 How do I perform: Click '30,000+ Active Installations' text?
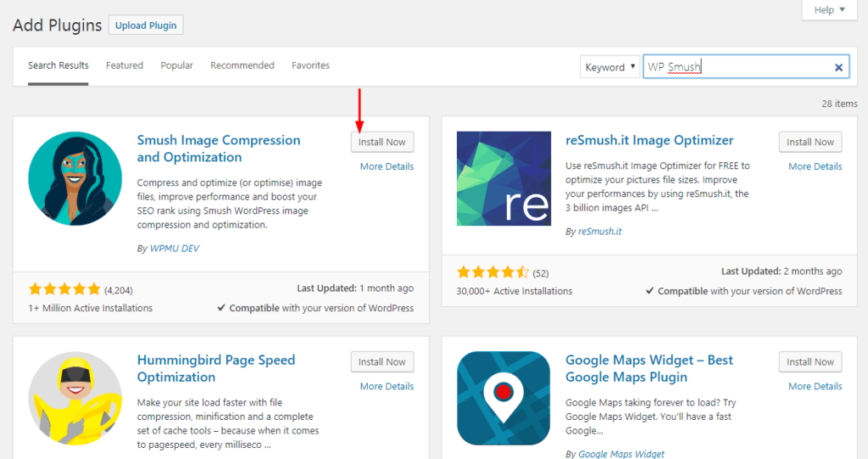coord(515,291)
